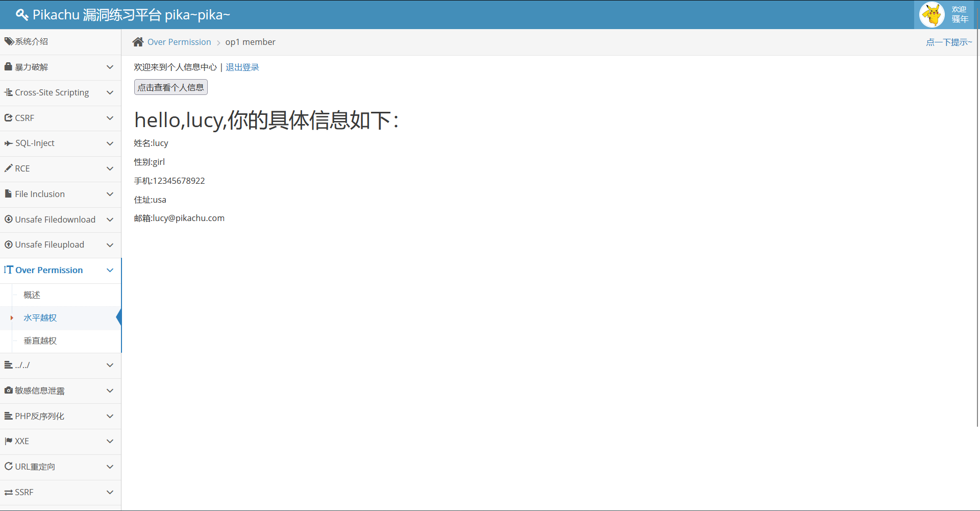Click the 退出登录 logout link
The image size is (980, 511).
242,67
